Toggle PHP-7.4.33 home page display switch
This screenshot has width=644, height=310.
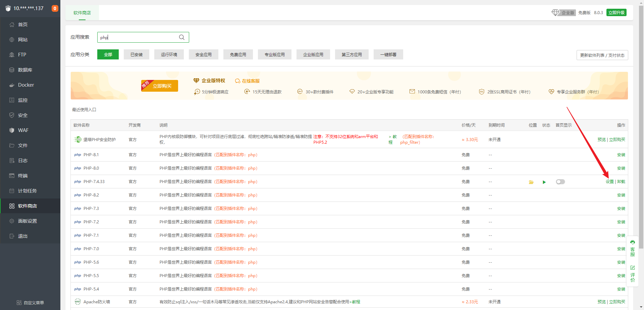[560, 182]
